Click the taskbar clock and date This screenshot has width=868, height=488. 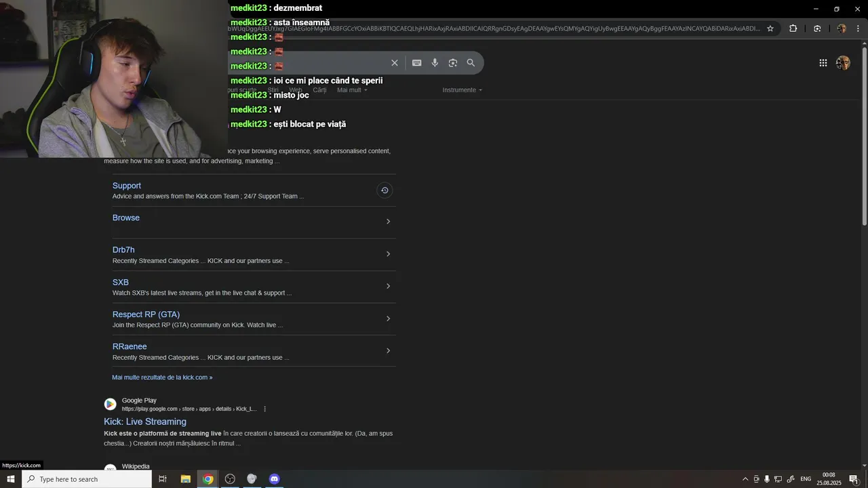[x=829, y=479]
